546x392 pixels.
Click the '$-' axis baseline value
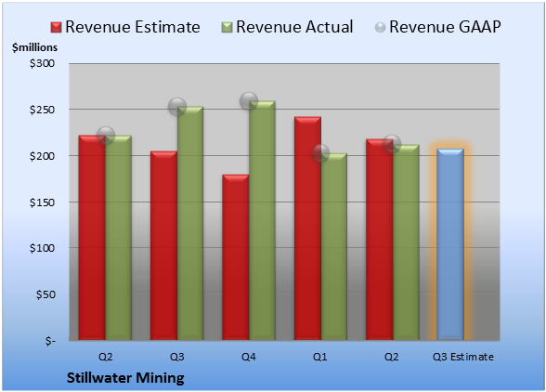50,341
